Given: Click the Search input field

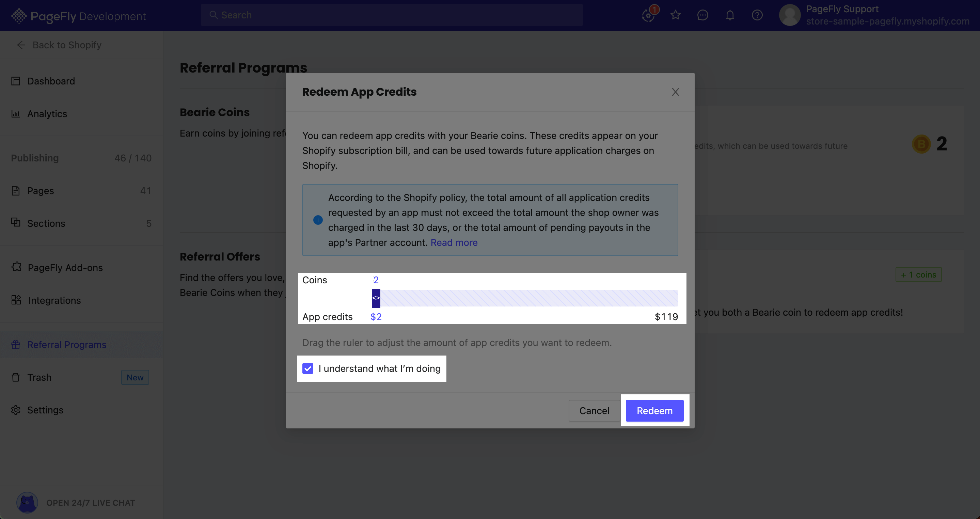Looking at the screenshot, I should [392, 15].
